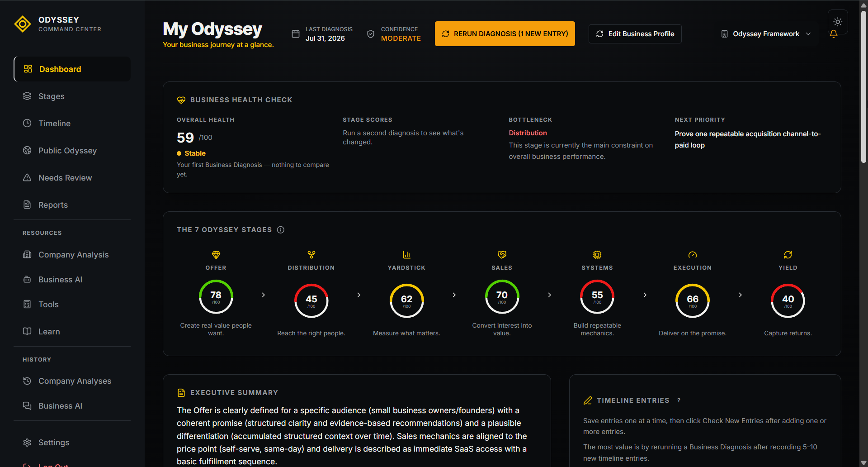The height and width of the screenshot is (467, 868).
Task: Click the Timeline clock icon
Action: coord(27,123)
